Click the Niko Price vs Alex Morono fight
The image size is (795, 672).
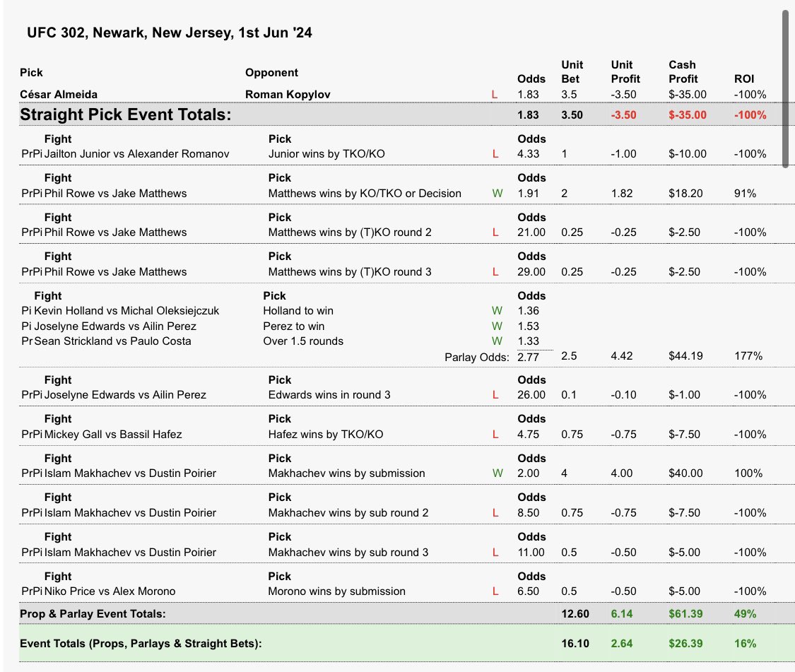click(110, 591)
